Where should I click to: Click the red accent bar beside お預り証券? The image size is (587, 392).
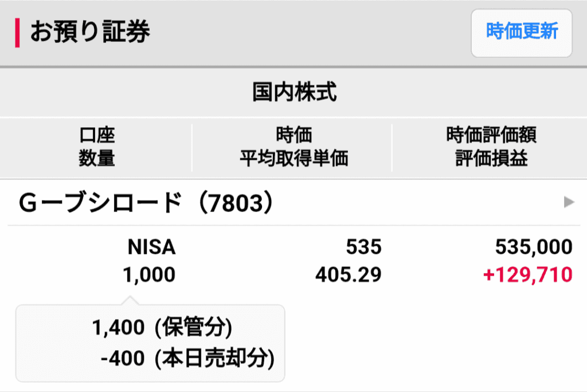coord(17,32)
